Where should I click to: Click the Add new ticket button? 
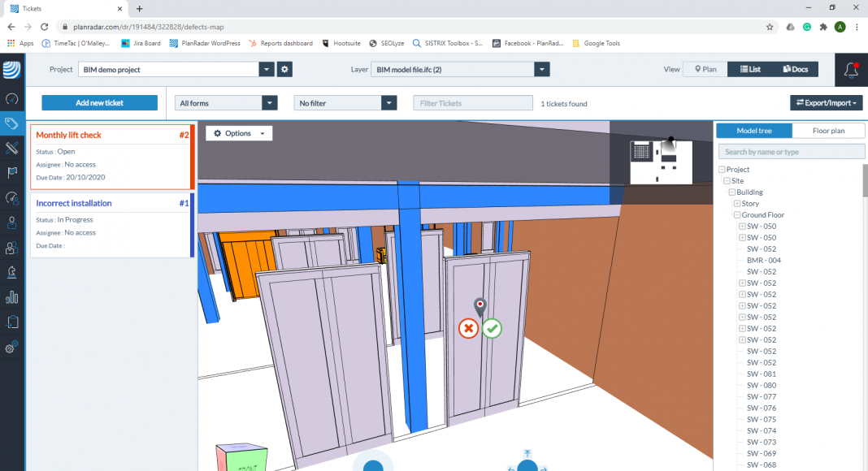click(99, 103)
